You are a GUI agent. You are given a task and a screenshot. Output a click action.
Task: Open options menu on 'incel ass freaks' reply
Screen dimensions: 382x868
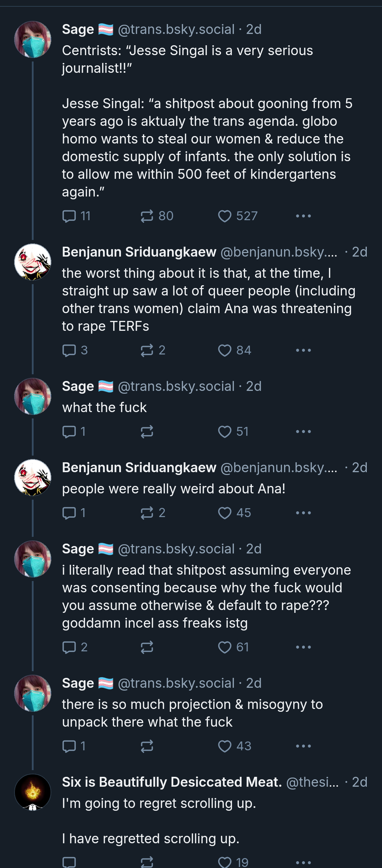[303, 647]
